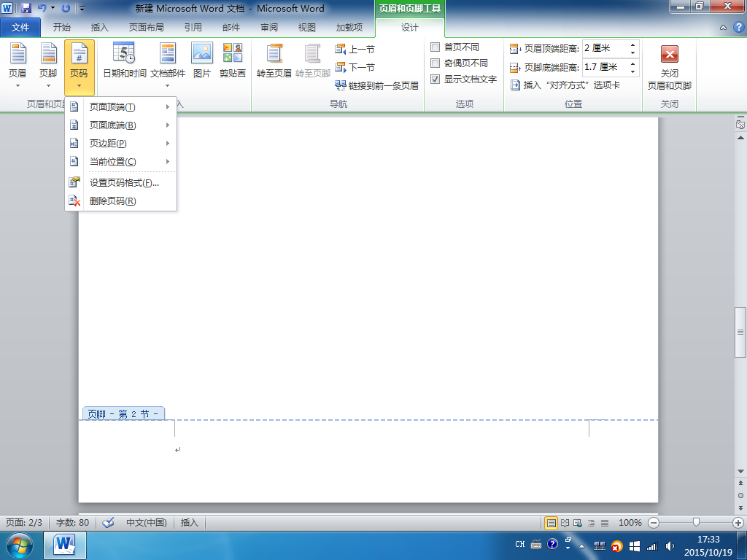Screen dimensions: 747x560
Task: Go to 上一节 previous section
Action: (x=355, y=49)
